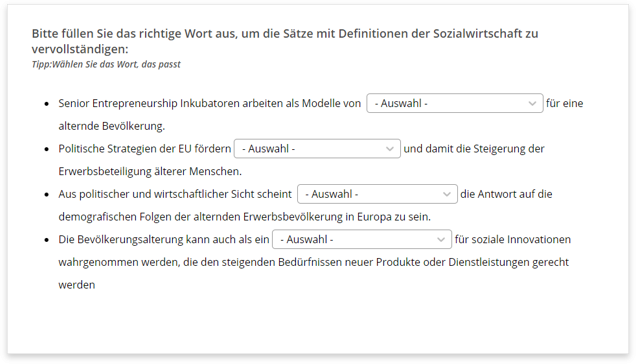Open the dropdown after "kann auch als ein"
Image resolution: width=636 pixels, height=364 pixels.
[362, 239]
